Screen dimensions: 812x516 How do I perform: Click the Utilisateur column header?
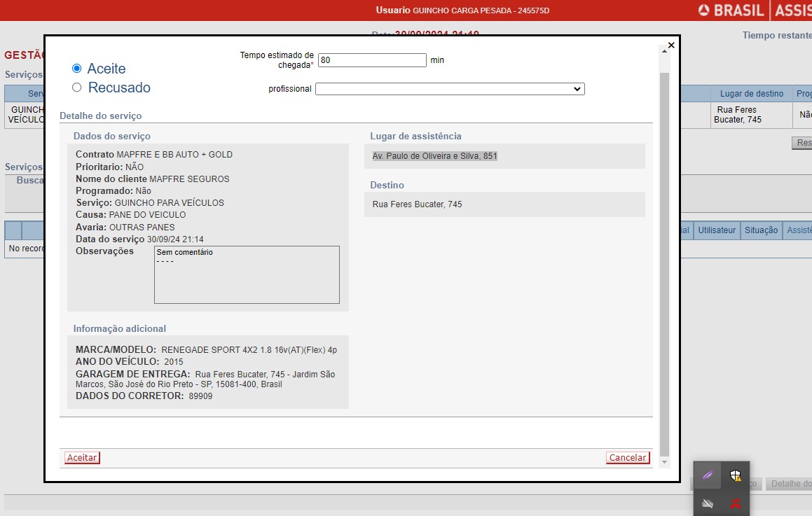pyautogui.click(x=717, y=230)
